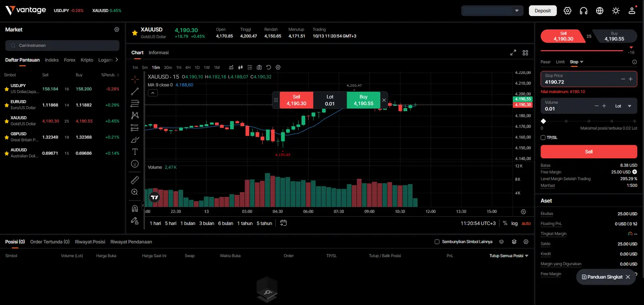
Task: Open chart settings gear in toolbar
Action: coord(278,68)
